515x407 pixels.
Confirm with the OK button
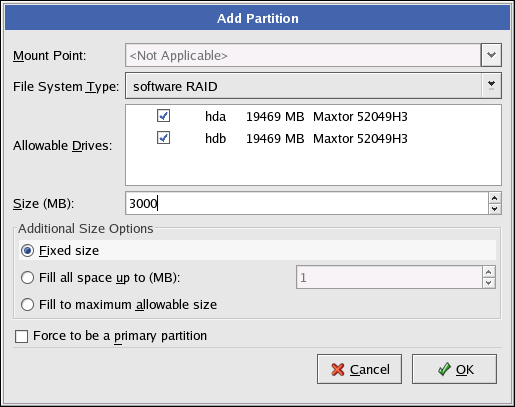(454, 369)
